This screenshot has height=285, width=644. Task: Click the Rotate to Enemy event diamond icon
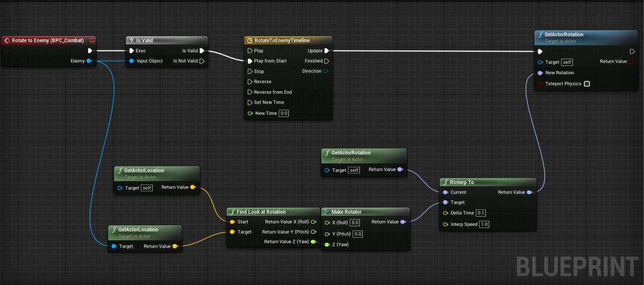click(x=7, y=41)
